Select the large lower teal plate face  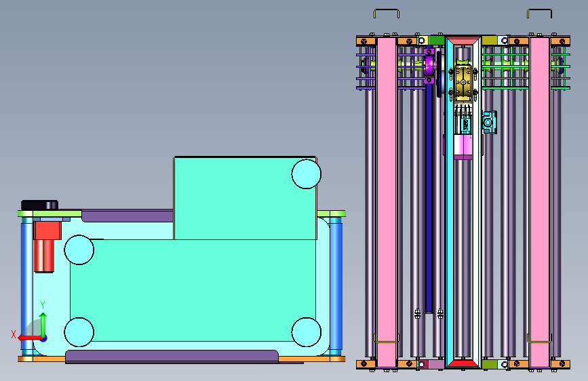pos(193,291)
